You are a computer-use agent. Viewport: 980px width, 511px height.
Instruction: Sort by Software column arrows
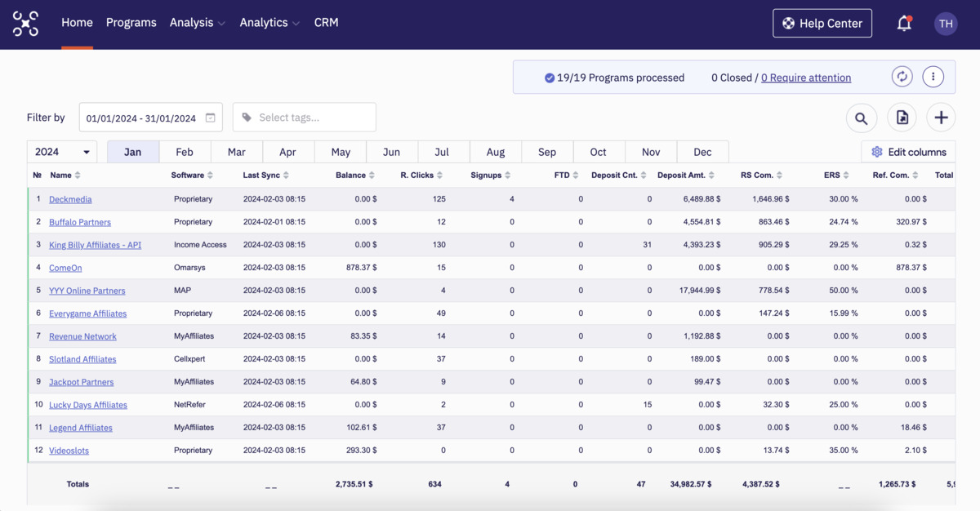(x=210, y=176)
